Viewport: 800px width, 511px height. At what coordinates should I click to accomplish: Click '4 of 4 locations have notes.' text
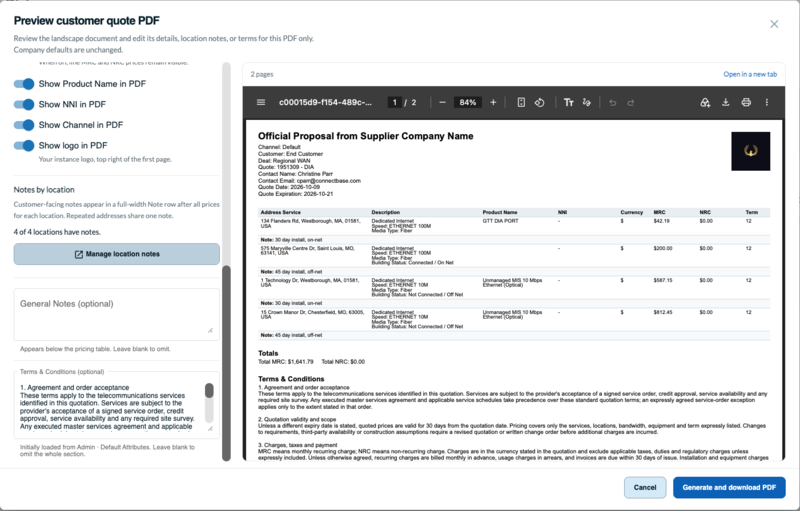[x=57, y=232]
